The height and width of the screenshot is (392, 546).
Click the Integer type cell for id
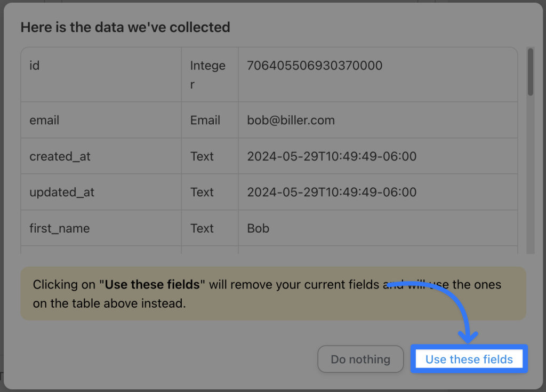[x=207, y=75]
